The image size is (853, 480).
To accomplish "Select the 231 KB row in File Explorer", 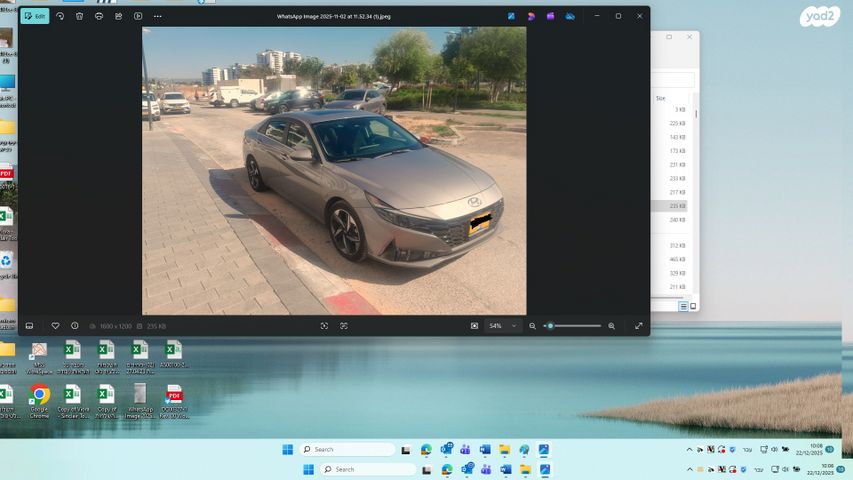I will pos(670,165).
